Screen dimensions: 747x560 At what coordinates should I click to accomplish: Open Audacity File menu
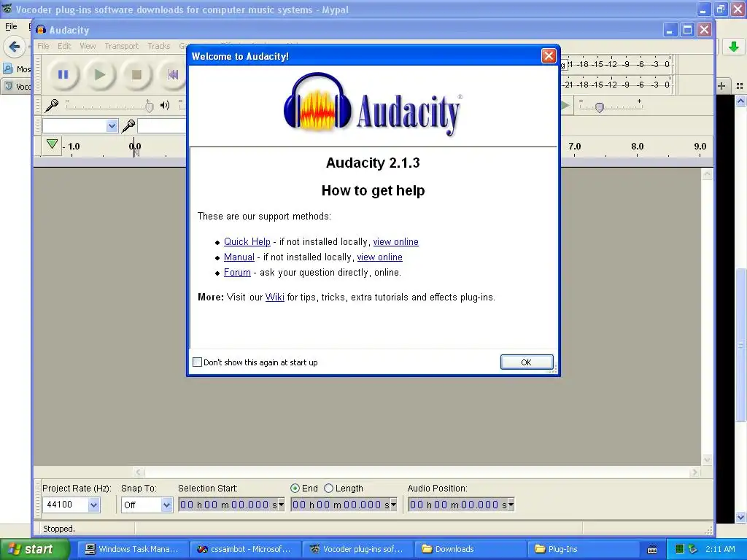tap(43, 46)
